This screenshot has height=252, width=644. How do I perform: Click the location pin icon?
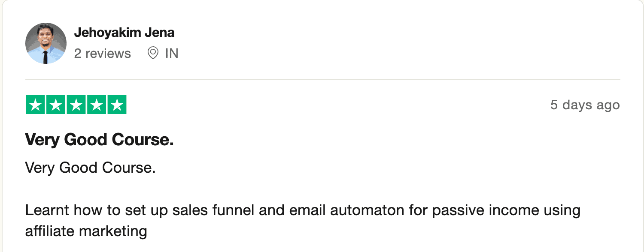click(x=152, y=54)
